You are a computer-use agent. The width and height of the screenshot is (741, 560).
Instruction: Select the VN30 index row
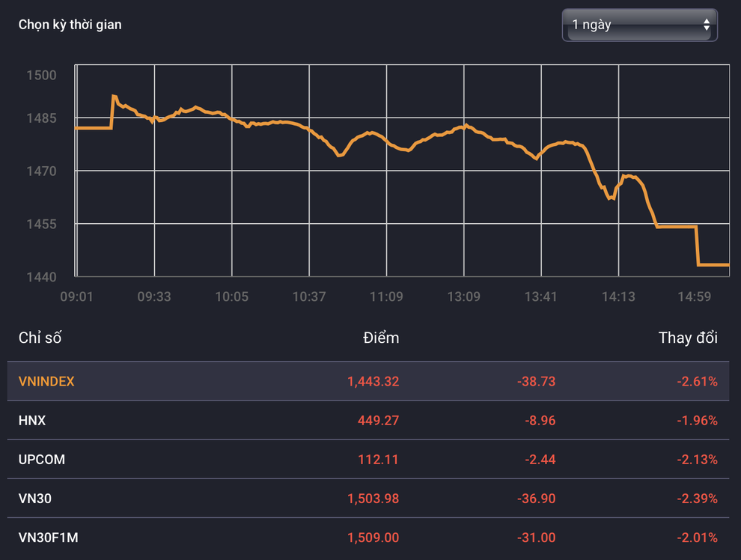(368, 499)
